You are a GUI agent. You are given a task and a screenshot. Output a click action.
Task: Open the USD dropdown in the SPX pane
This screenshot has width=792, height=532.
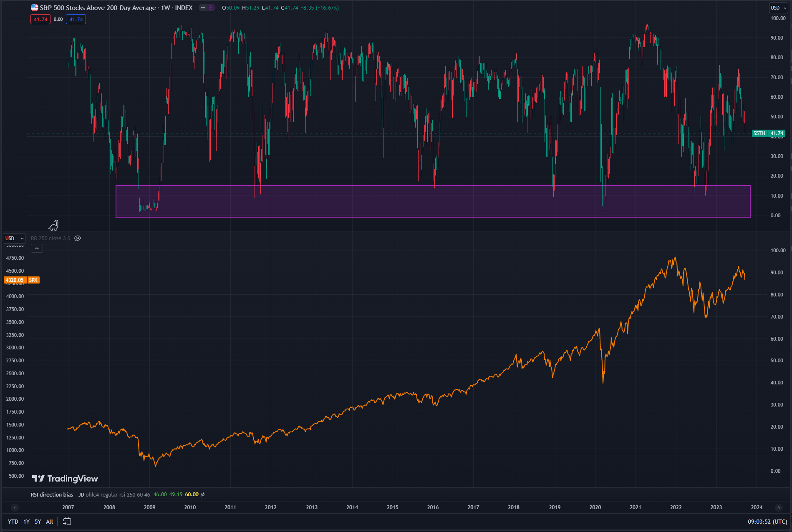pos(14,238)
